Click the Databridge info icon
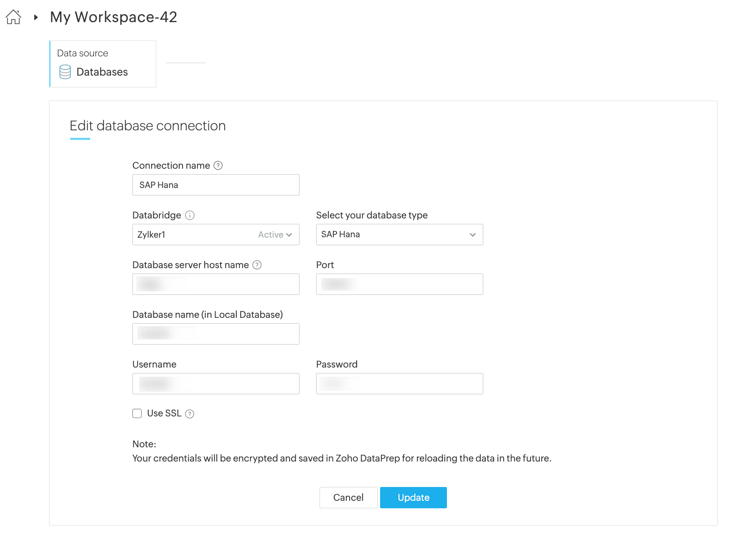The height and width of the screenshot is (558, 756). 190,216
